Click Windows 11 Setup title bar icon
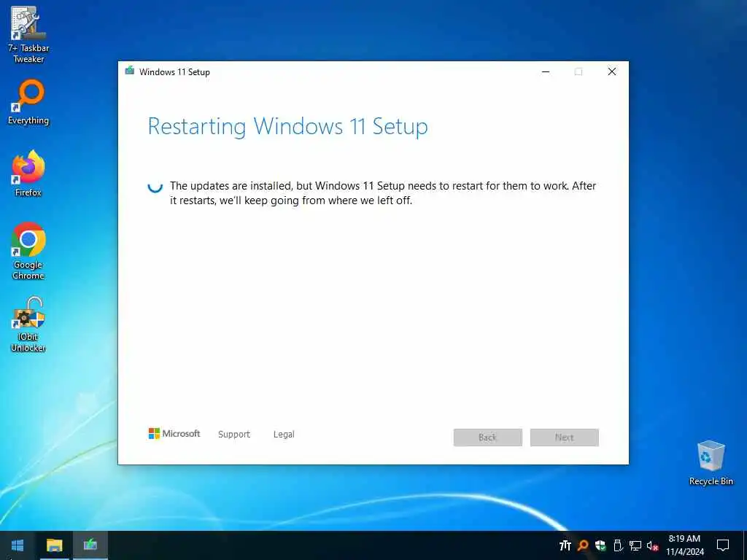 pos(130,71)
